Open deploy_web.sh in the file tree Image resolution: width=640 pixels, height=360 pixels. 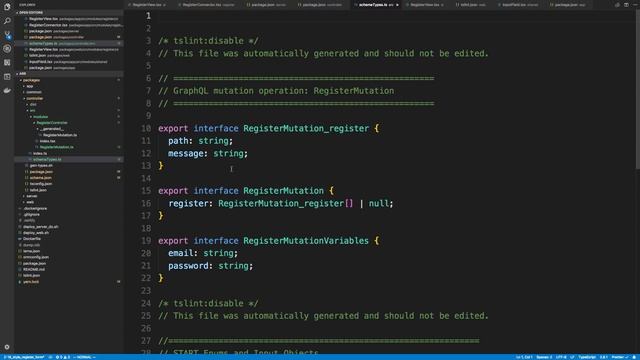point(36,233)
